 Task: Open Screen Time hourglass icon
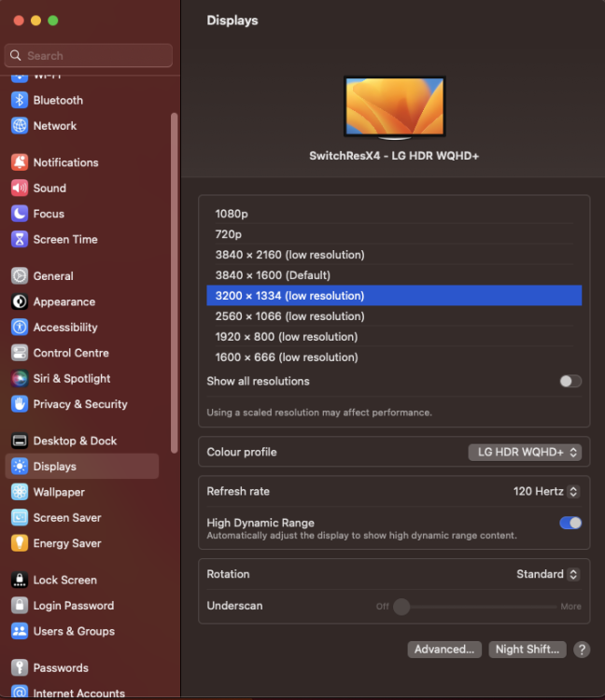(20, 239)
